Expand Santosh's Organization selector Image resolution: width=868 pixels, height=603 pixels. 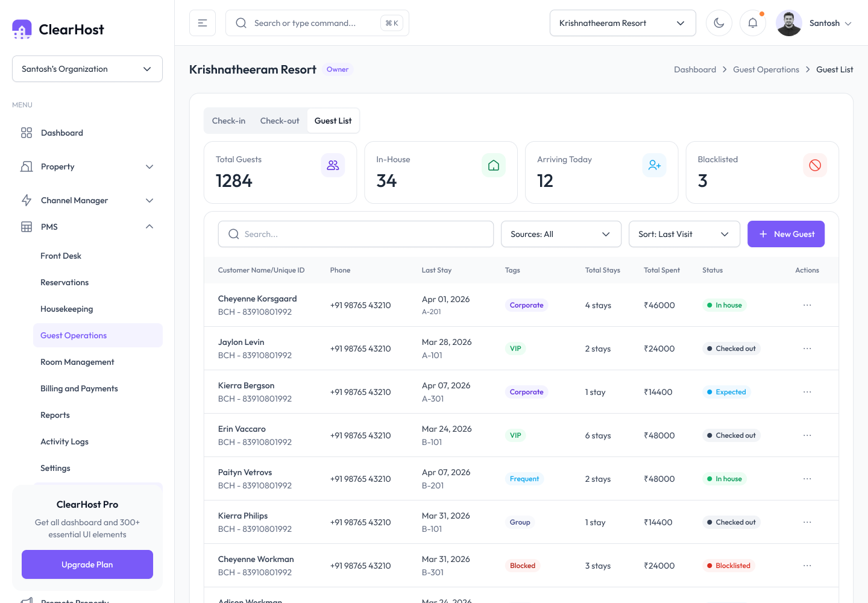(87, 69)
